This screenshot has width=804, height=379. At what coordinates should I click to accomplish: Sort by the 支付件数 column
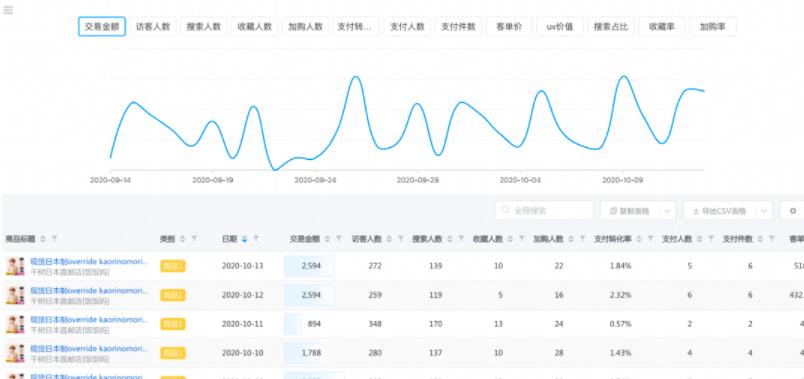(x=760, y=239)
